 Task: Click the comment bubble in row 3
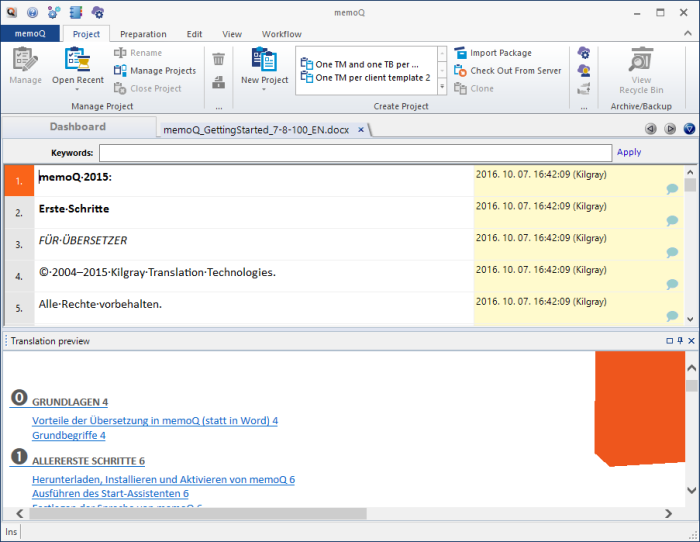(672, 252)
